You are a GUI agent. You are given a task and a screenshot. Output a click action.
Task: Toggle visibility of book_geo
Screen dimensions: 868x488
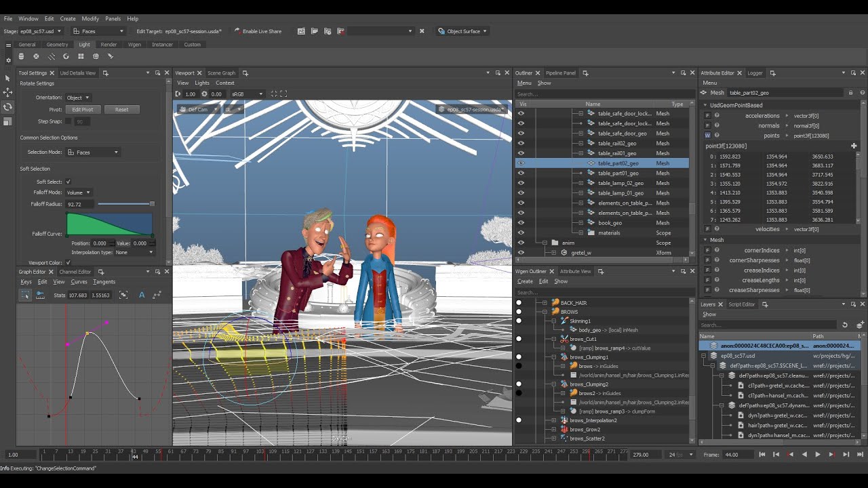(521, 222)
